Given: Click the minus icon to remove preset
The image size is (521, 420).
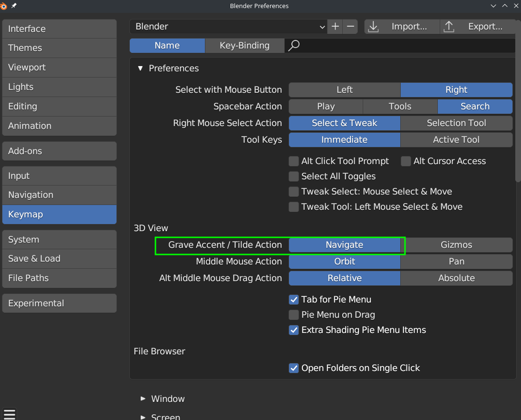Looking at the screenshot, I should click(x=351, y=27).
